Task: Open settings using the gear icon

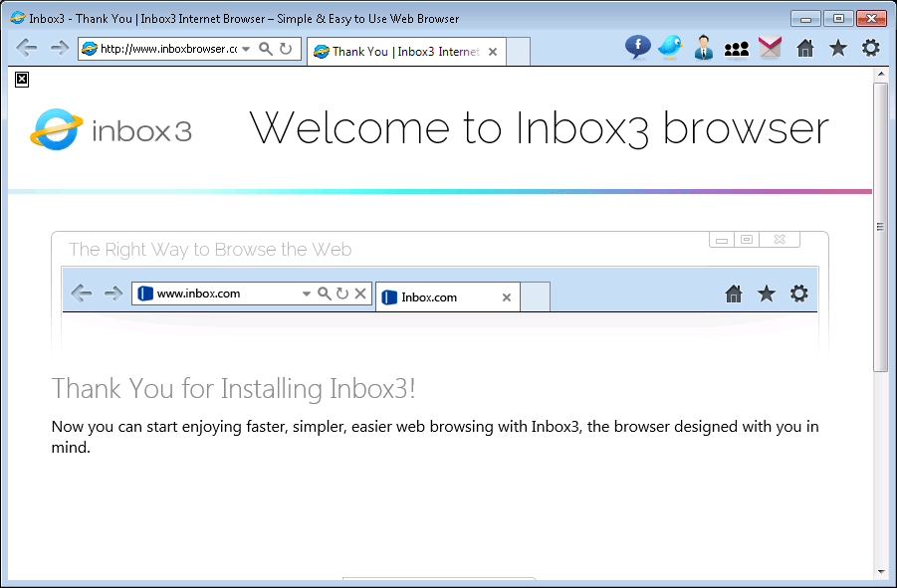Action: (871, 48)
